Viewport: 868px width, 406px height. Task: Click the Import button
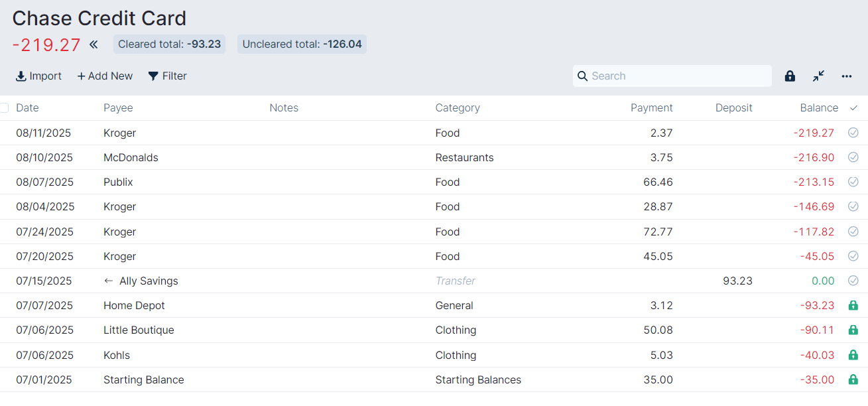pyautogui.click(x=38, y=76)
